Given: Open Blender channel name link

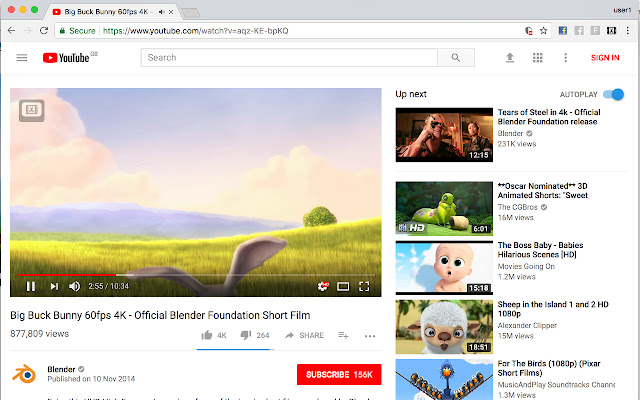Looking at the screenshot, I should coord(61,369).
